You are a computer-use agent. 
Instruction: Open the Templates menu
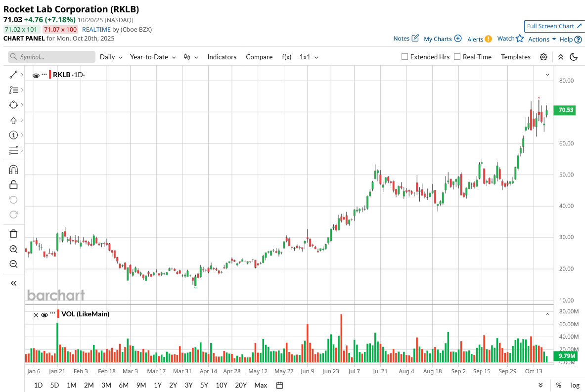pyautogui.click(x=516, y=57)
